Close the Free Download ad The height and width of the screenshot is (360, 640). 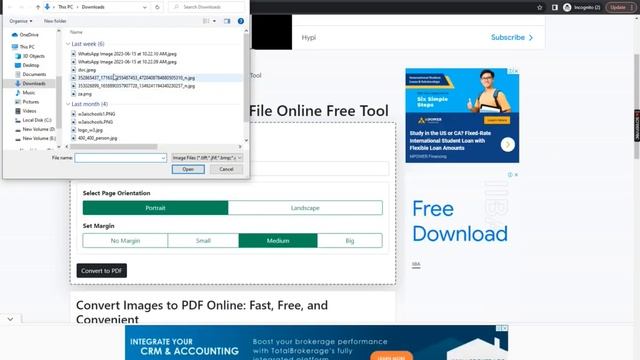[516, 175]
